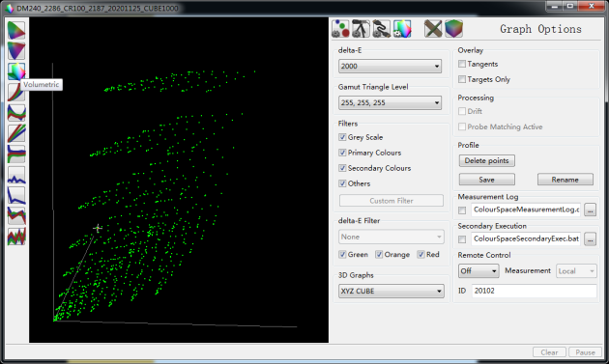The height and width of the screenshot is (364, 609).
Task: Open the XYZ CUBE 3D Graphs dropdown
Action: (x=391, y=291)
